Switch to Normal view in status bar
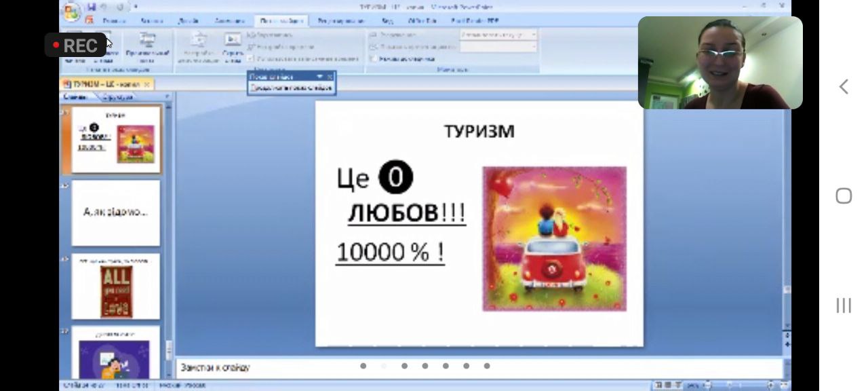The image size is (868, 391). click(658, 385)
